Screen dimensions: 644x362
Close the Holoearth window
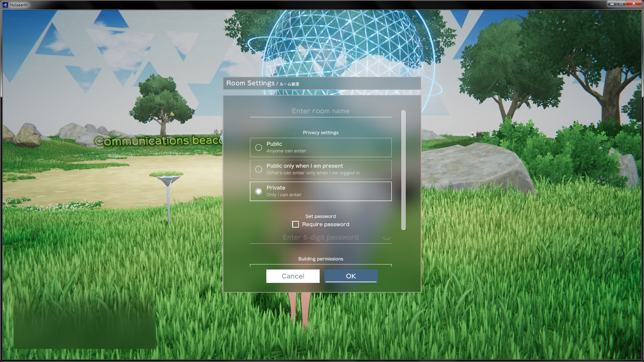(633, 4)
